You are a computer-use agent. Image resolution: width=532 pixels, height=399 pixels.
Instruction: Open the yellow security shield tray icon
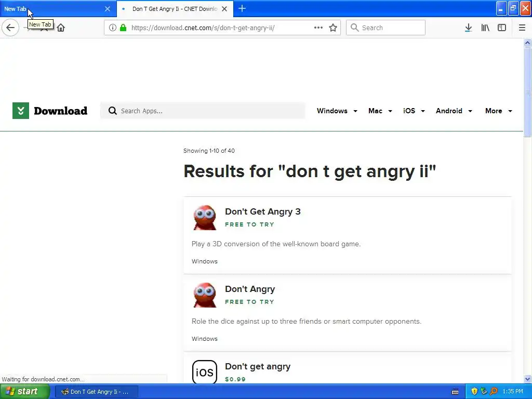474,391
